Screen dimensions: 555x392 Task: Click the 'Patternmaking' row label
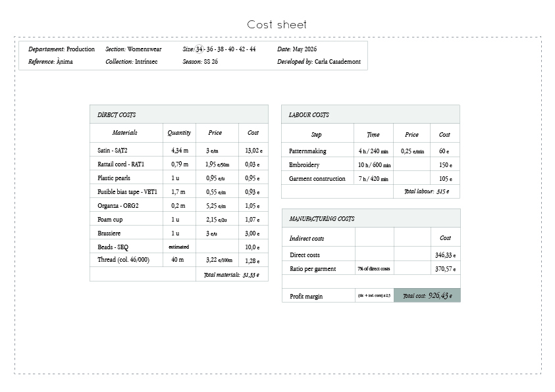point(307,151)
